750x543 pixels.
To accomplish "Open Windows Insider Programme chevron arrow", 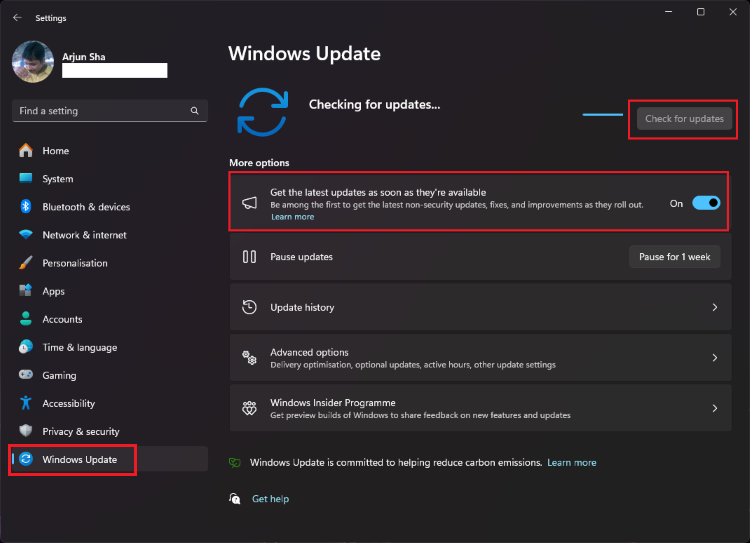I will [715, 408].
